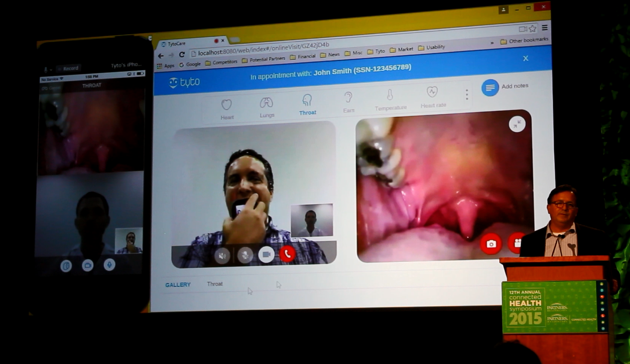The height and width of the screenshot is (364, 630).
Task: Open a new browser tab
Action: [x=235, y=40]
